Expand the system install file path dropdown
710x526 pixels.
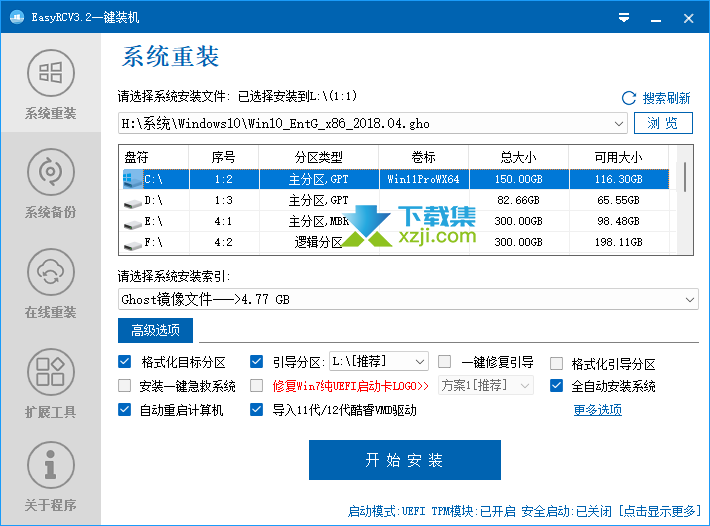pyautogui.click(x=619, y=124)
